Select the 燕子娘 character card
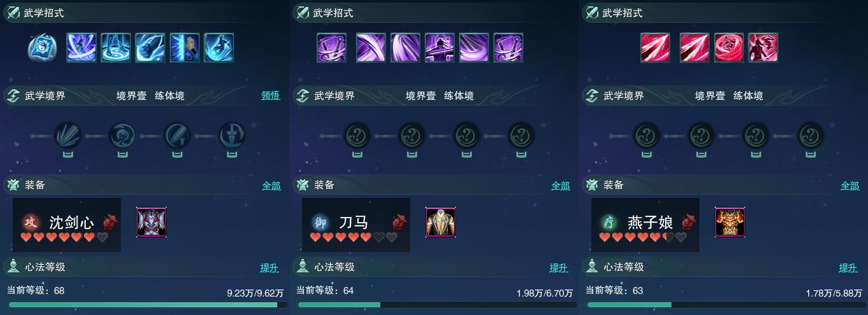 tap(645, 225)
